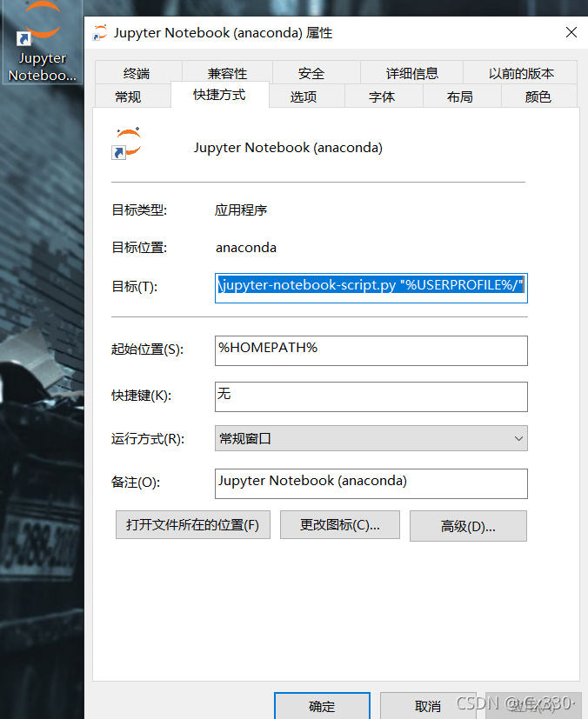The height and width of the screenshot is (719, 588).
Task: Select the 快捷方式 tab
Action: coord(220,95)
